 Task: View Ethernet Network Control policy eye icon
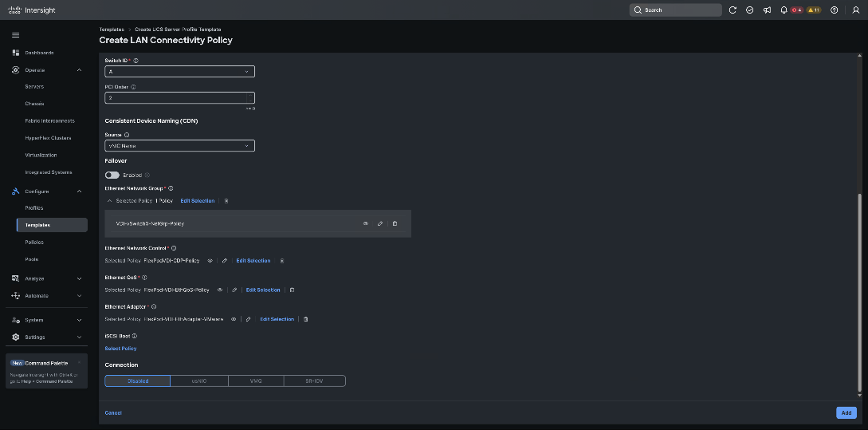tap(210, 260)
